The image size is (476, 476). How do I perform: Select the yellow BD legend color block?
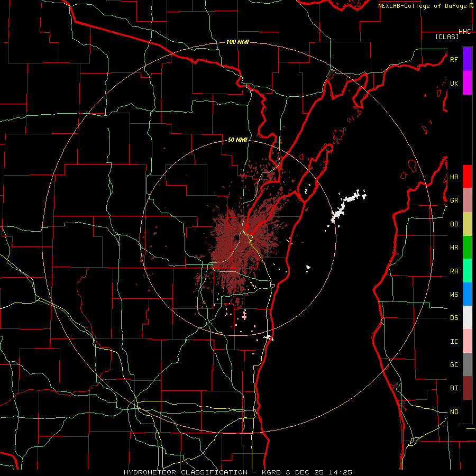pyautogui.click(x=467, y=224)
